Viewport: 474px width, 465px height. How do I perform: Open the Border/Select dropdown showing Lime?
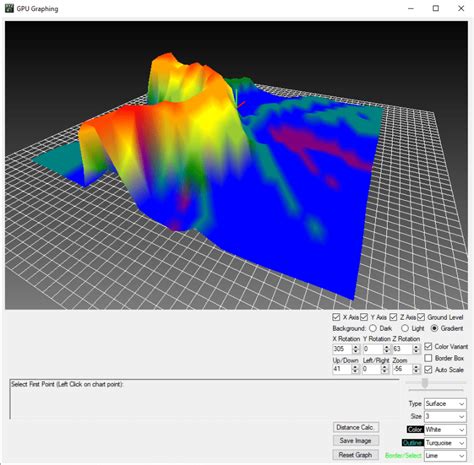click(445, 456)
